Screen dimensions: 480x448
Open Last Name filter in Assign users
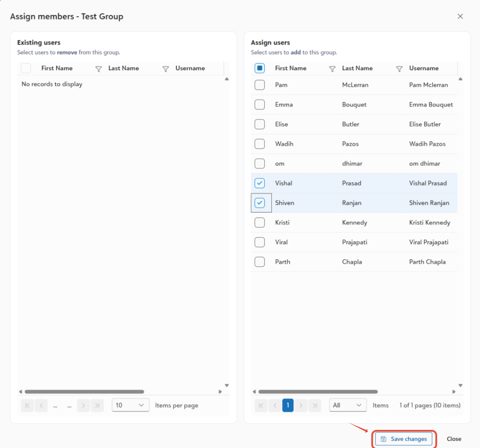coord(399,69)
